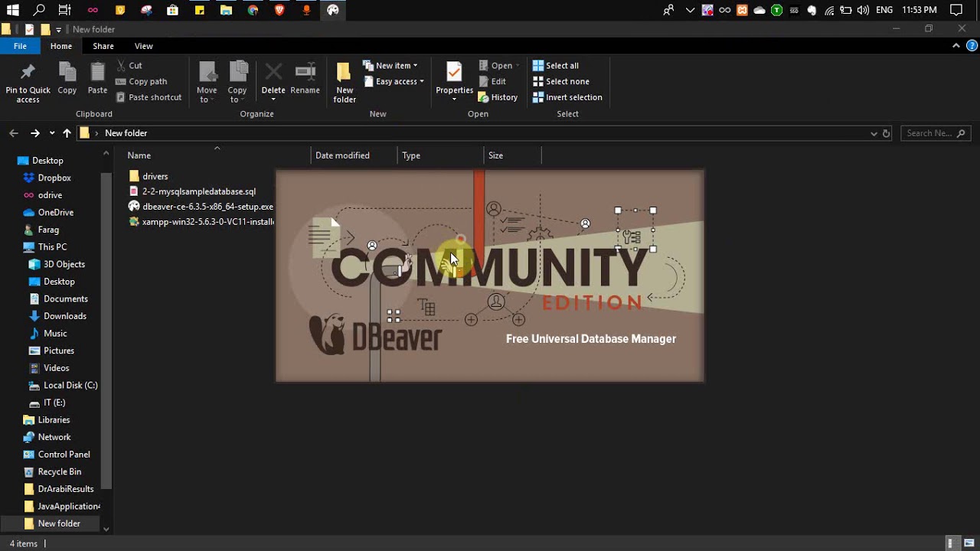Select dbeaver-ce-6.3.5 setup exe file
The width and height of the screenshot is (980, 551).
[x=201, y=207]
